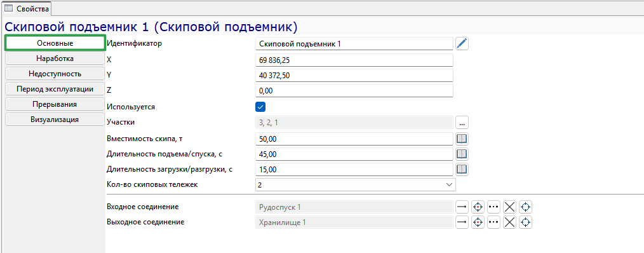Click the Y coordinate field 40 372,50

(x=354, y=75)
